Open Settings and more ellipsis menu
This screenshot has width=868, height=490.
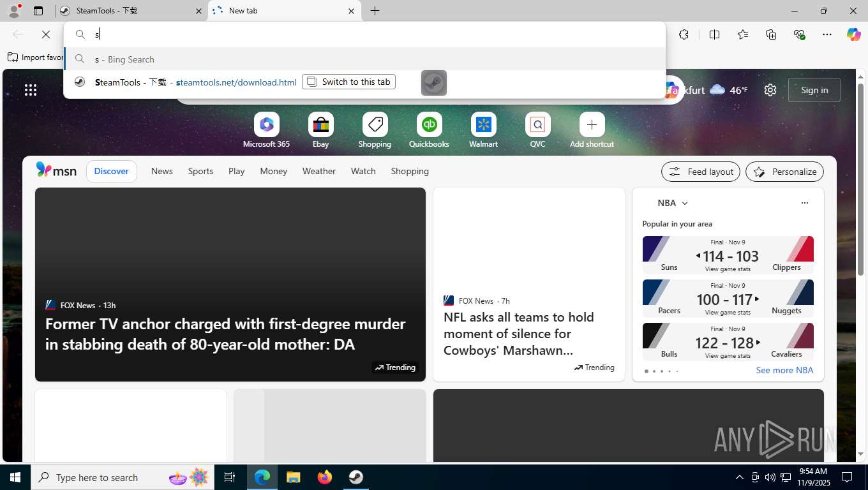(827, 34)
